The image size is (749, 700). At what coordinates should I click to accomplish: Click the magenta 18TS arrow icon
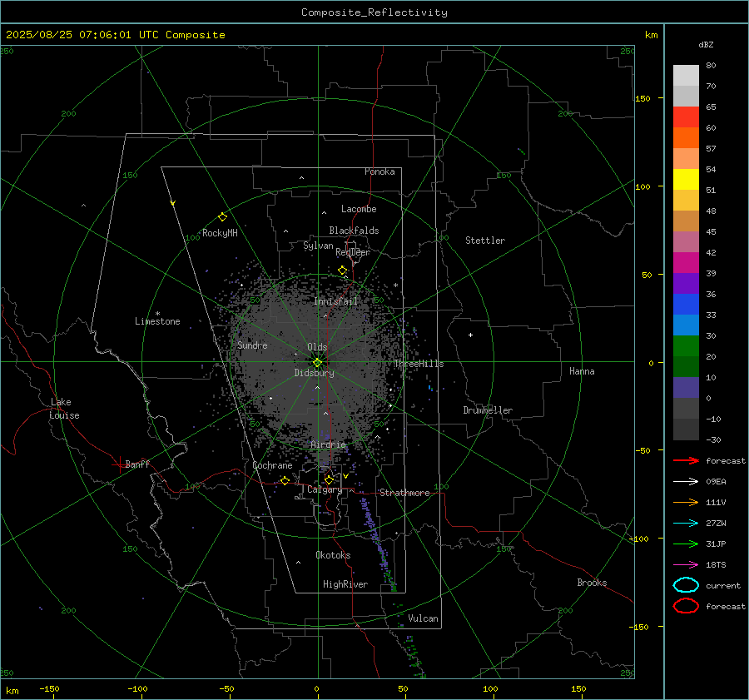point(686,565)
